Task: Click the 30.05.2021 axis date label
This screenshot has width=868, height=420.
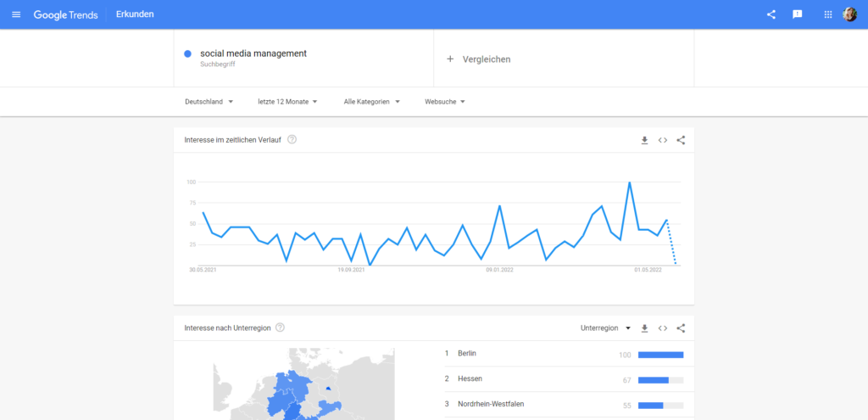Action: tap(202, 270)
